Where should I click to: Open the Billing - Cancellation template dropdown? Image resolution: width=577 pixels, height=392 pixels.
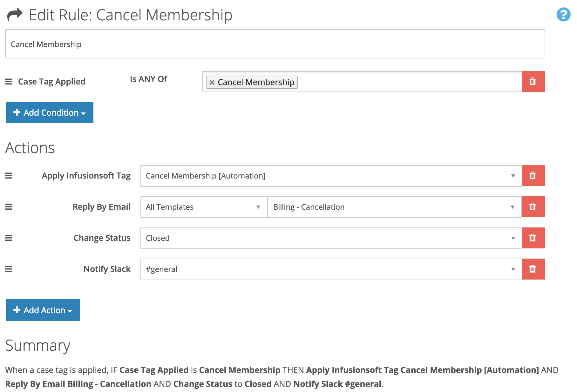coord(395,207)
